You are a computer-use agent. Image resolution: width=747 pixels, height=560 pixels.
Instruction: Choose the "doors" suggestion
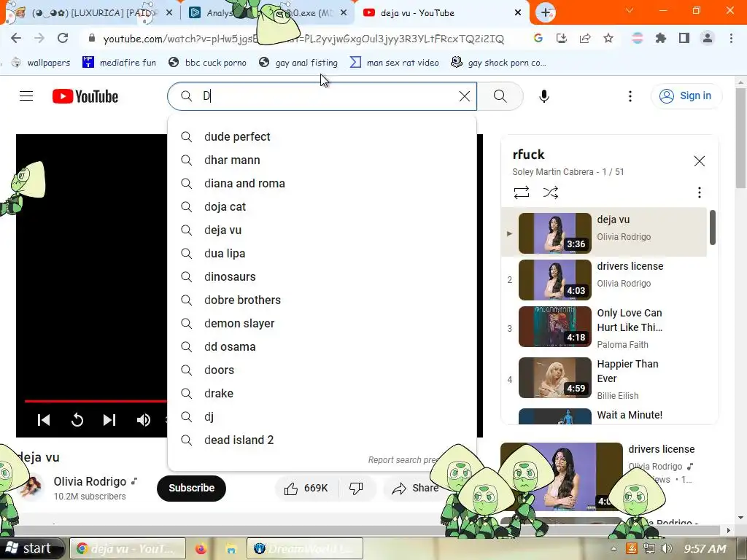(x=322, y=370)
